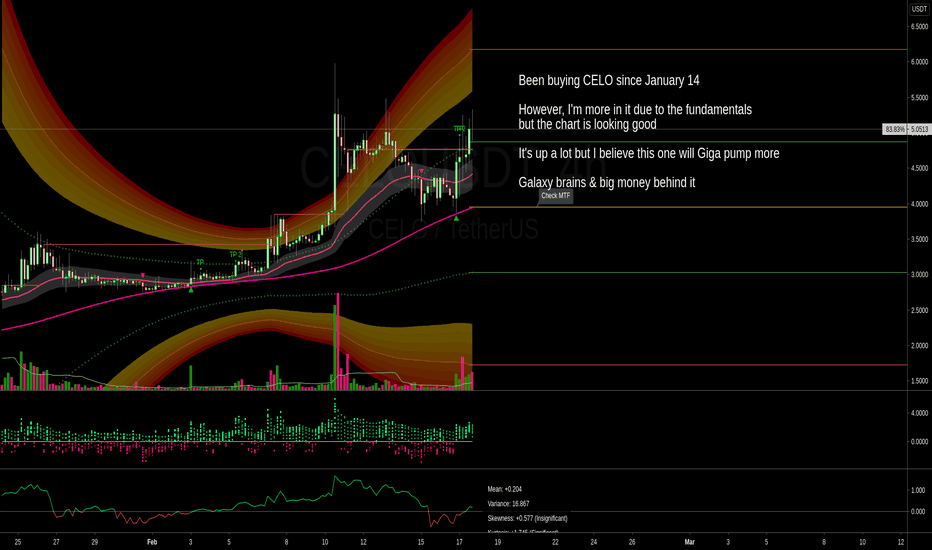The width and height of the screenshot is (932, 550).
Task: Click the 6.5000 price axis label
Action: point(920,27)
